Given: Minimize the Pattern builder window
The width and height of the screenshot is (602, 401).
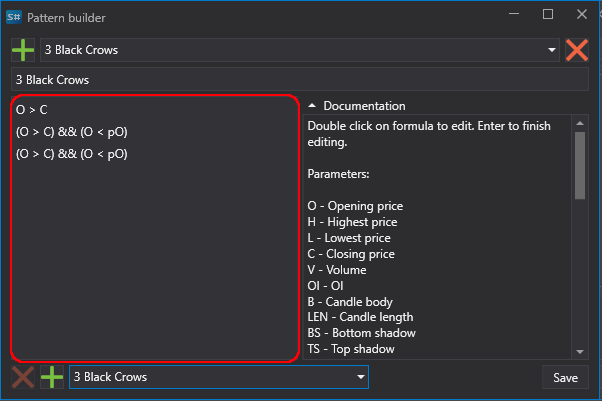Looking at the screenshot, I should point(514,14).
